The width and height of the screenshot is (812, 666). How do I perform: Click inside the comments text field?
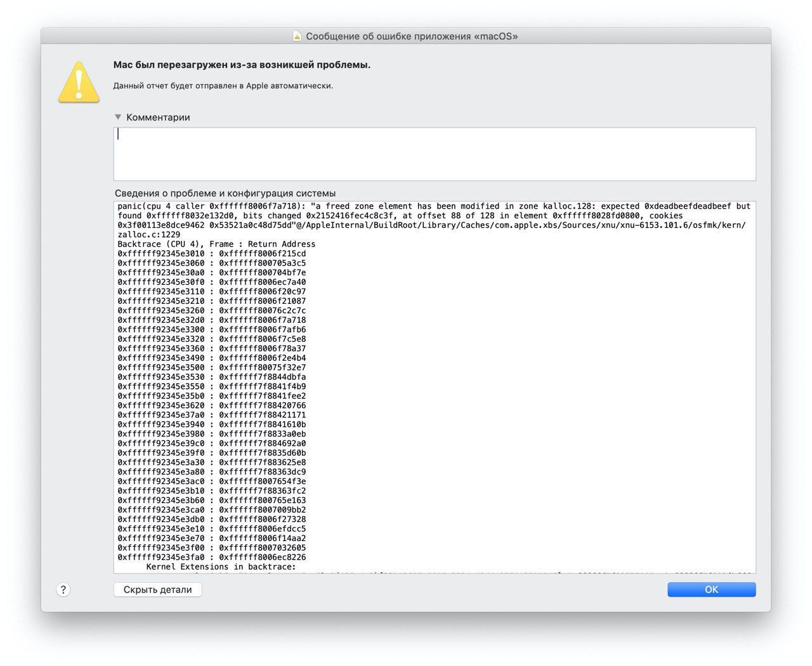tap(435, 154)
